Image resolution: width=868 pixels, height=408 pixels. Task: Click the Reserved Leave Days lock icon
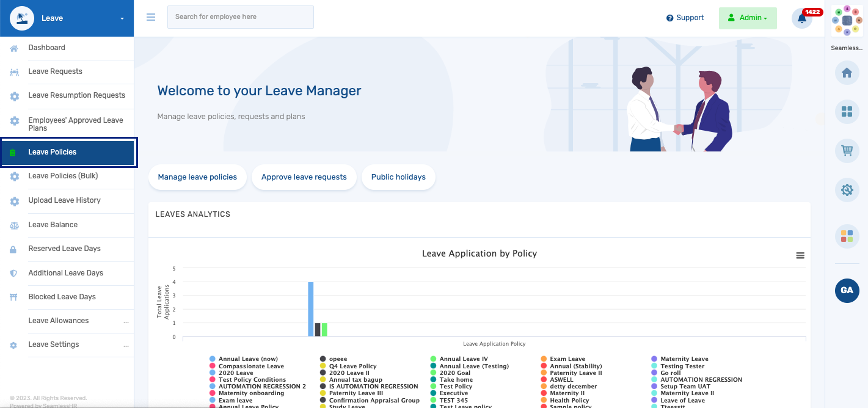point(13,249)
